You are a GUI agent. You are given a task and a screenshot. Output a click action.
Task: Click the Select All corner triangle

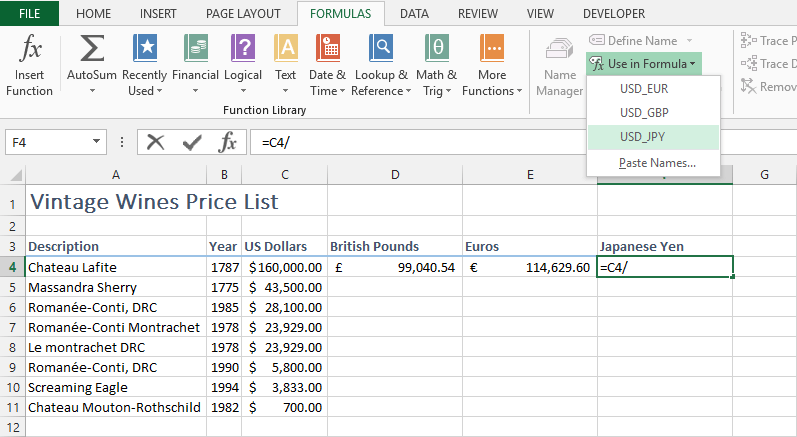[16, 175]
